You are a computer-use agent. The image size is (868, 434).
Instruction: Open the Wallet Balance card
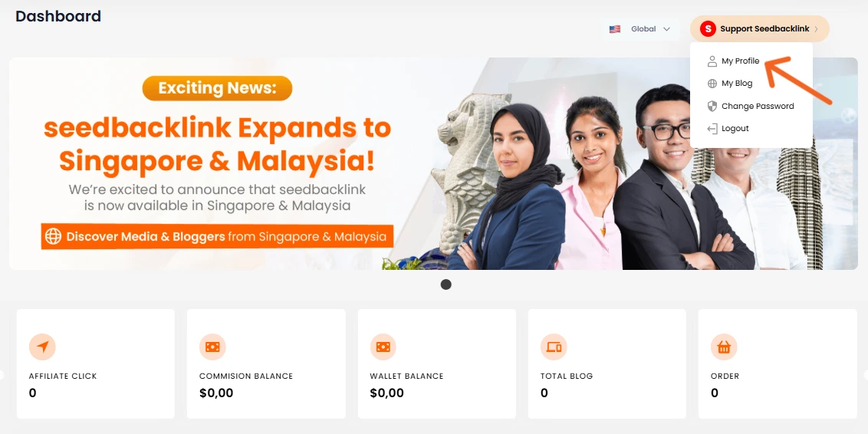(437, 363)
